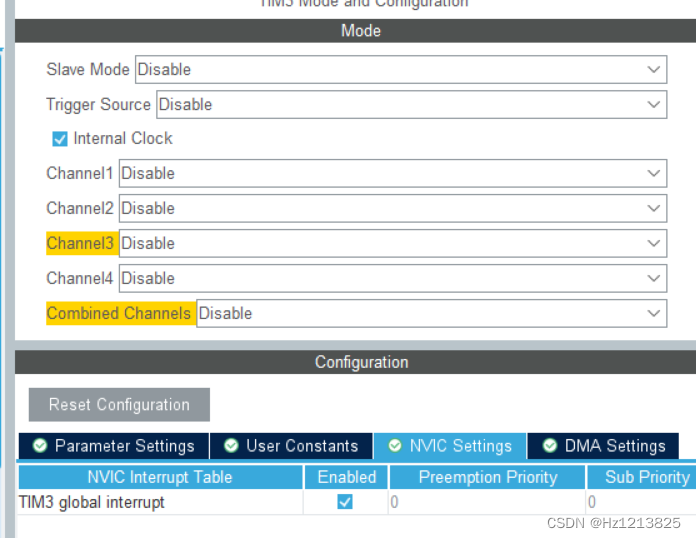This screenshot has width=696, height=538.
Task: Toggle the Internal Clock checkbox
Action: (60, 139)
